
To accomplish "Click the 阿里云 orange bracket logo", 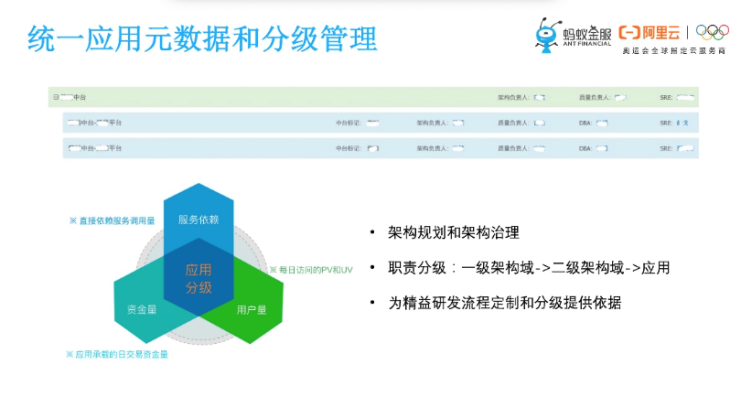I will [x=629, y=33].
